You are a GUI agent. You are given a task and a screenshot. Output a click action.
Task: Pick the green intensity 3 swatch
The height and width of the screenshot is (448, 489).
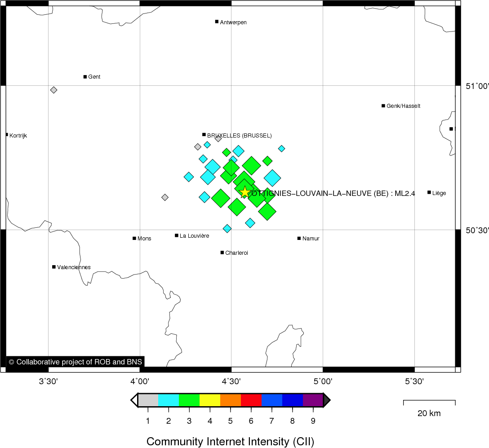point(189,400)
